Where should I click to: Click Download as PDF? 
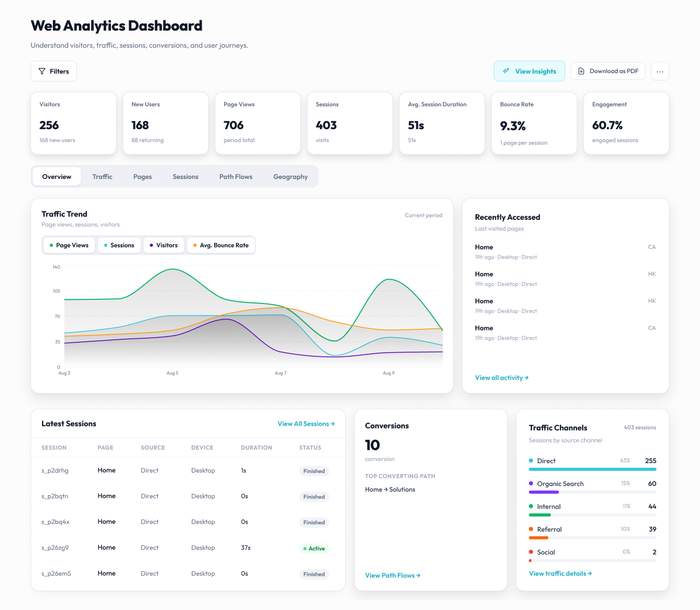[608, 71]
